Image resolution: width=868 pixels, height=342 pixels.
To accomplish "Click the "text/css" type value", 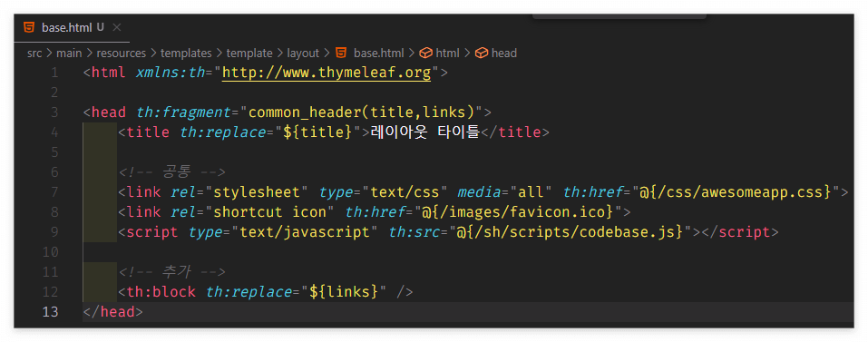I will coord(405,192).
